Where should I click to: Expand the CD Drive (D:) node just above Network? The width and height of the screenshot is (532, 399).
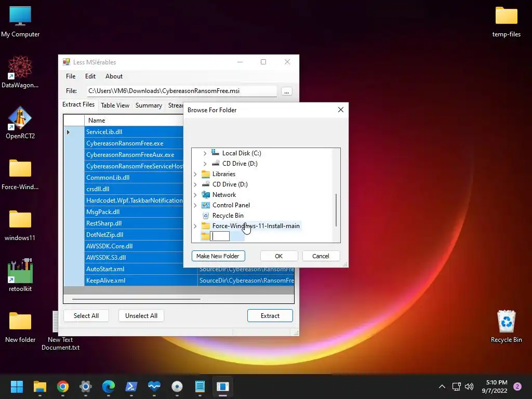195,184
